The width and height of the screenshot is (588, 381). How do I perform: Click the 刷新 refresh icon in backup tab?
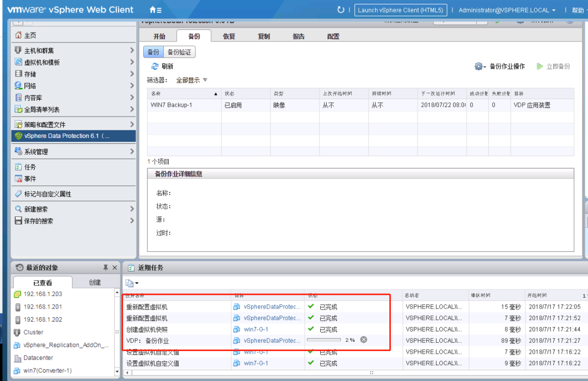click(x=155, y=66)
